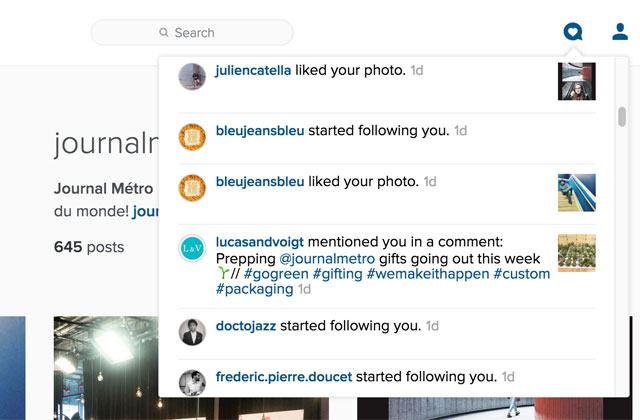The image size is (640, 420).
Task: Open lucasandvoigt's teal L&V avatar
Action: click(192, 248)
